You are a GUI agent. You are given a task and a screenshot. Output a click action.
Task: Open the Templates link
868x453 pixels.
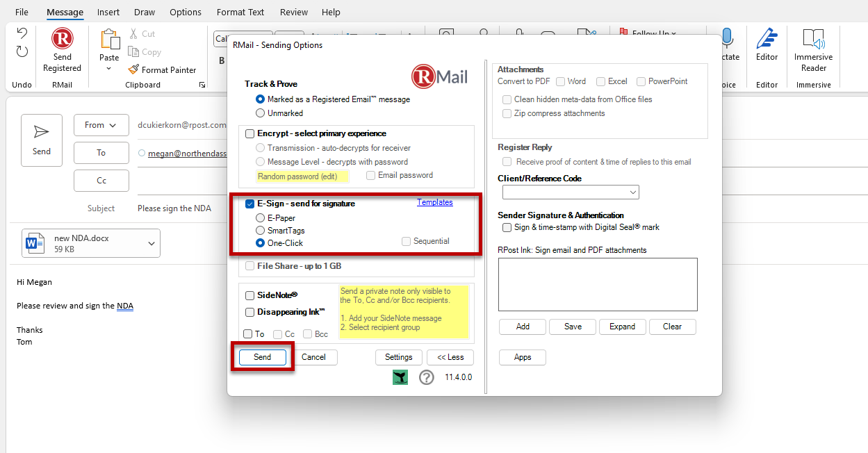click(435, 202)
